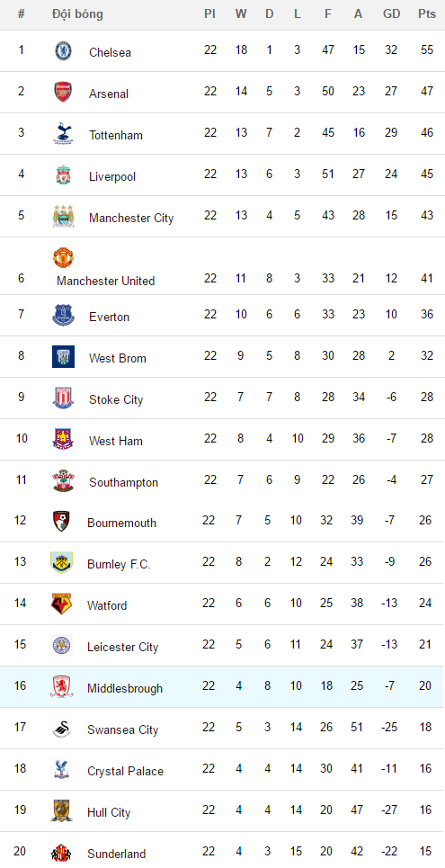Click the Southampton team name
The image size is (445, 868).
[x=123, y=483]
